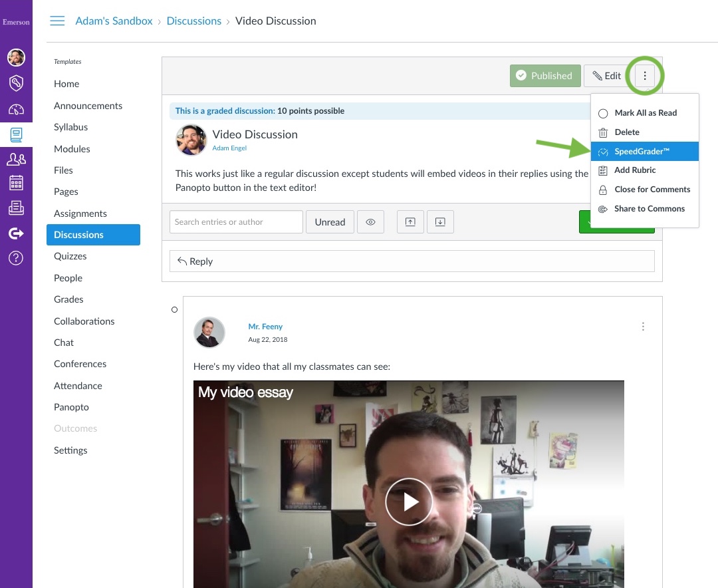
Task: Click the Emerson logo
Action: pyautogui.click(x=16, y=22)
